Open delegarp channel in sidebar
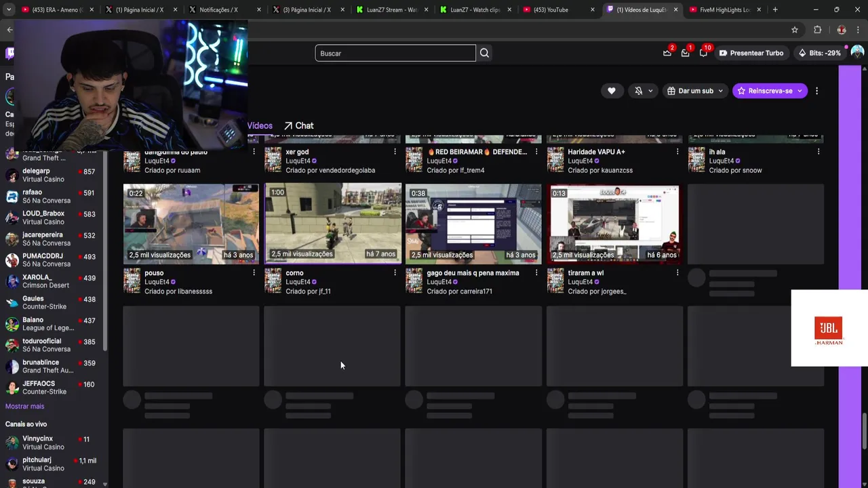Viewport: 868px width, 488px height. (53, 175)
